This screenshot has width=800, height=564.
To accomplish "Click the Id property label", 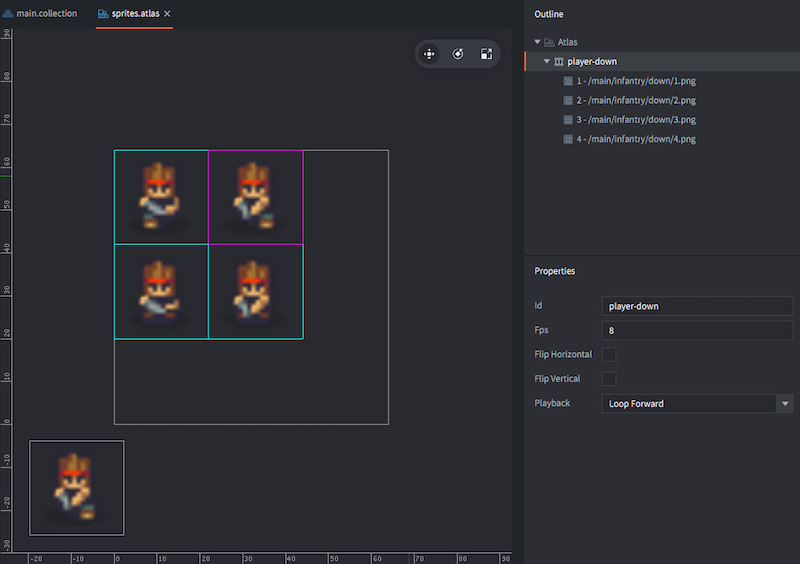I will coord(538,305).
